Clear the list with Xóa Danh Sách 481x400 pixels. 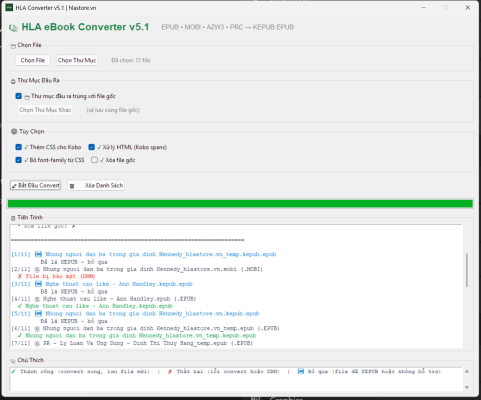(96, 185)
